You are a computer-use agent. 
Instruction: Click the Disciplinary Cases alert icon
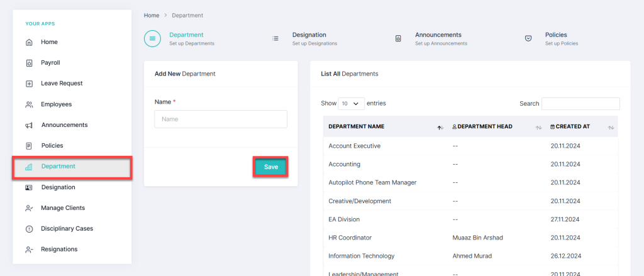29,229
